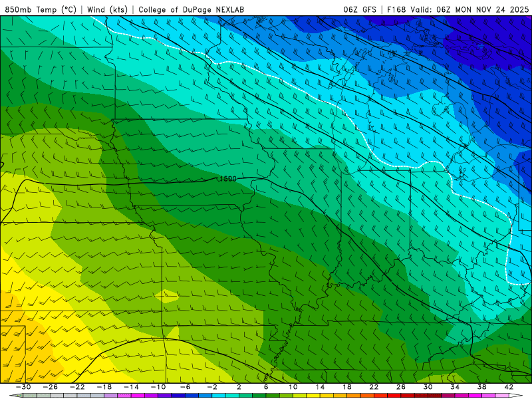Viewport: 532px width, 399px height.
Task: Pick the cyan colorbar swatch beneath the -2 label
Action: point(219,396)
